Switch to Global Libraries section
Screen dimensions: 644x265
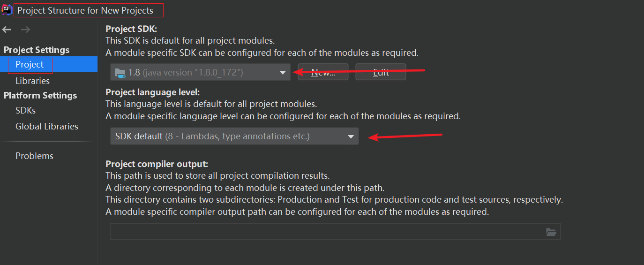(47, 127)
